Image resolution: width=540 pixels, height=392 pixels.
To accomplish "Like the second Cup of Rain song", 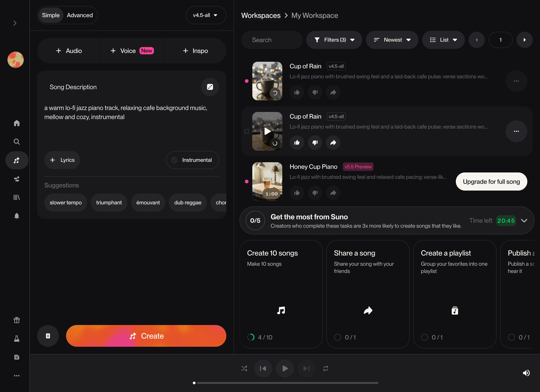I will tap(297, 143).
